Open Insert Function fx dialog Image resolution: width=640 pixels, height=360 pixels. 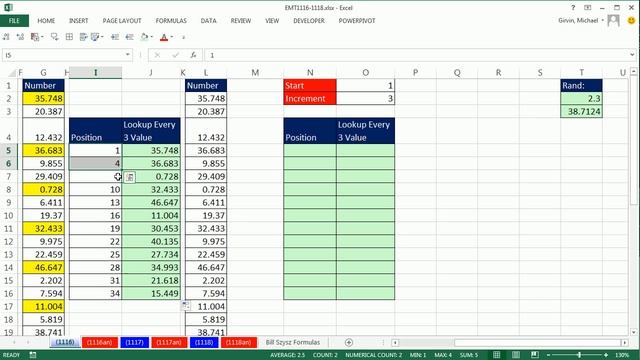193,55
